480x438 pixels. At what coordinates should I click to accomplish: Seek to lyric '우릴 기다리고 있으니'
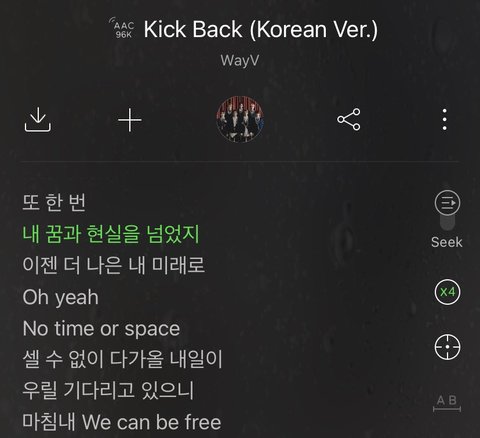(x=108, y=390)
